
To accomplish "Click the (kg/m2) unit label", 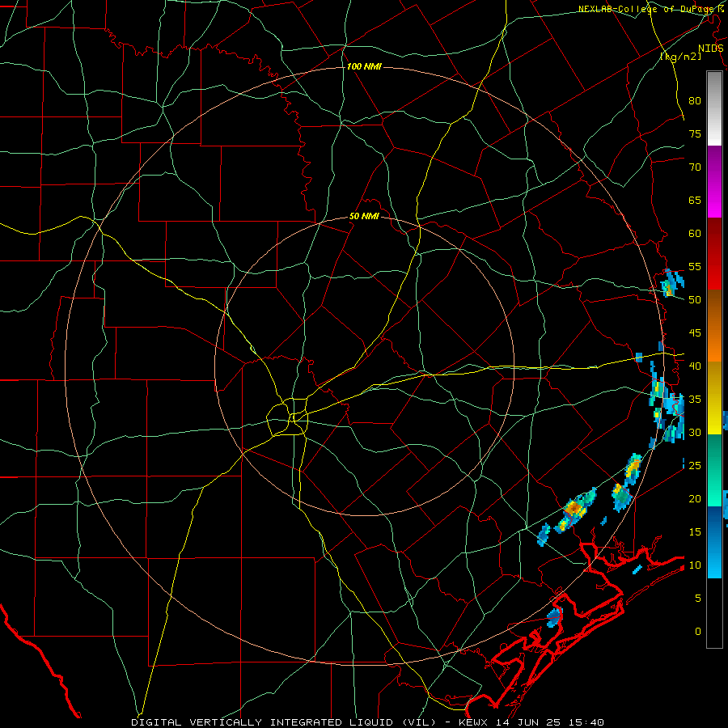I will 680,57.
